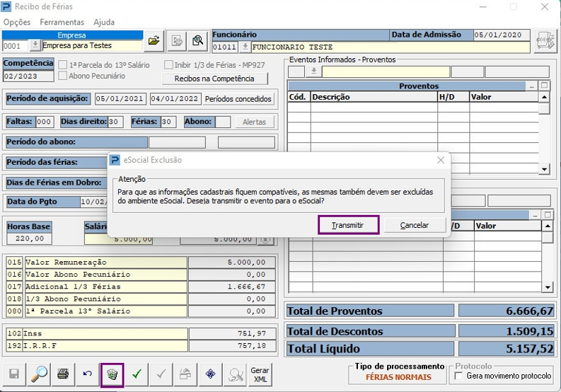561x392 pixels.
Task: Click the Faltas 000 field
Action: (x=45, y=122)
